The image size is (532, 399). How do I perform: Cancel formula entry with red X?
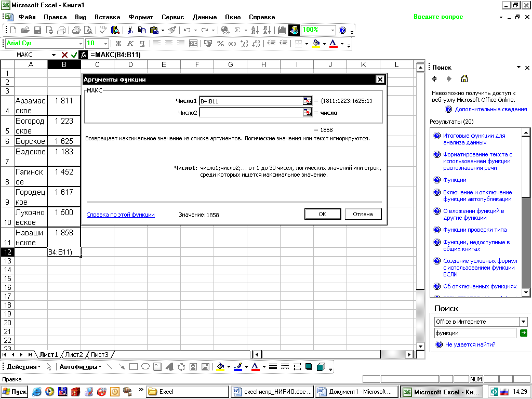pyautogui.click(x=64, y=55)
